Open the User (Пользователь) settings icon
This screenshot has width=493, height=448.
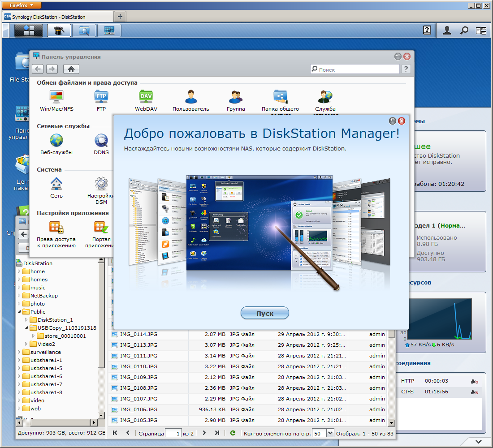[190, 97]
